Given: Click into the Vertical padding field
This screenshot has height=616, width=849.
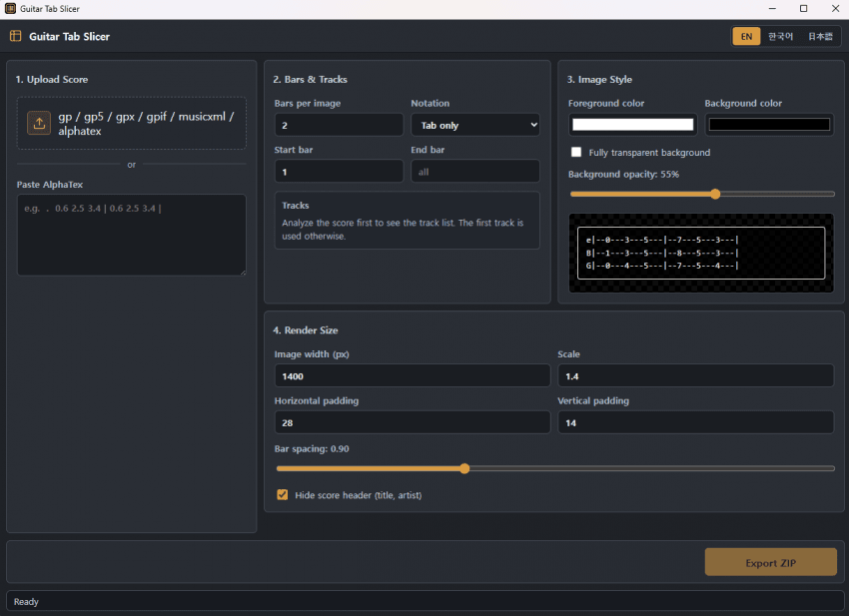Looking at the screenshot, I should [696, 422].
